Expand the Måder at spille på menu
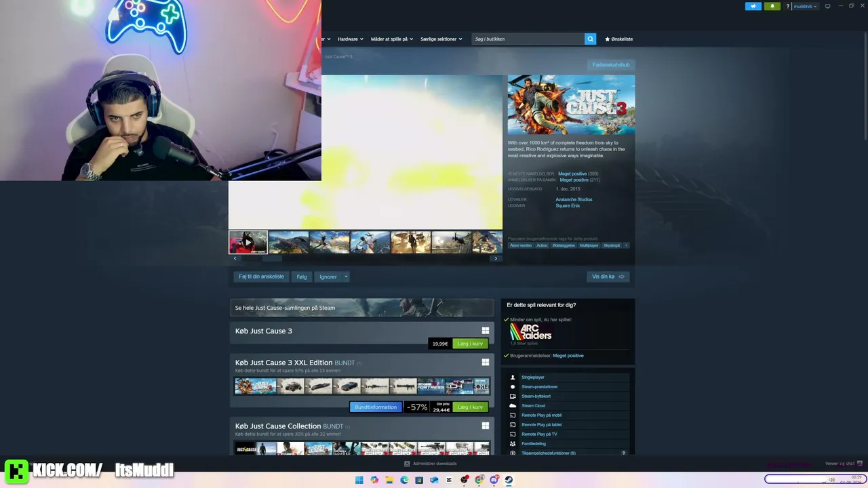Image resolution: width=868 pixels, height=488 pixels. click(392, 39)
